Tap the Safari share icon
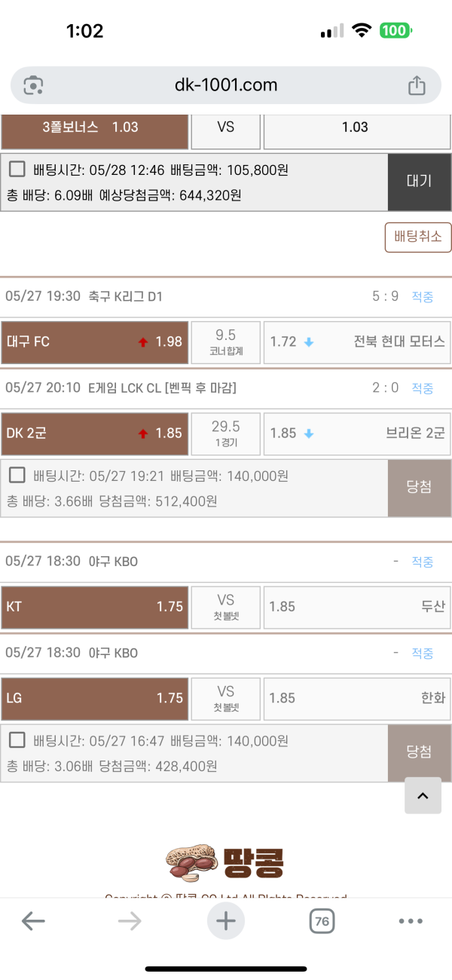452x980 pixels. (417, 85)
